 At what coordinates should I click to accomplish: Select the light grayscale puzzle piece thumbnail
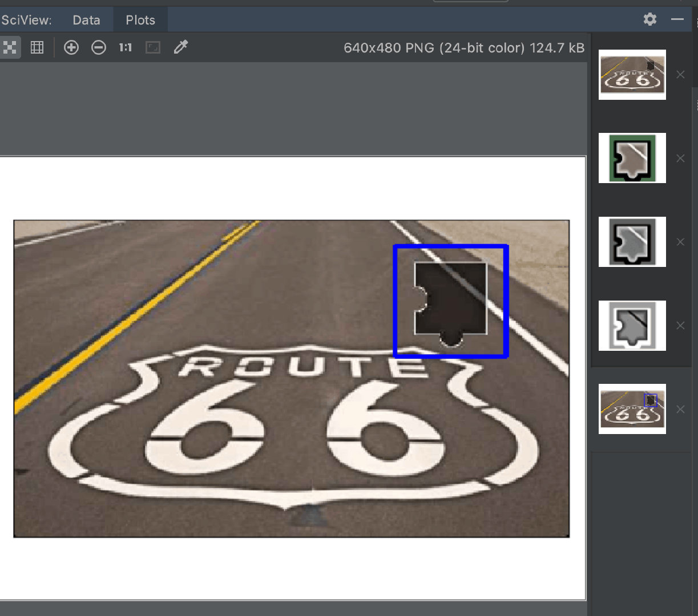coord(632,325)
